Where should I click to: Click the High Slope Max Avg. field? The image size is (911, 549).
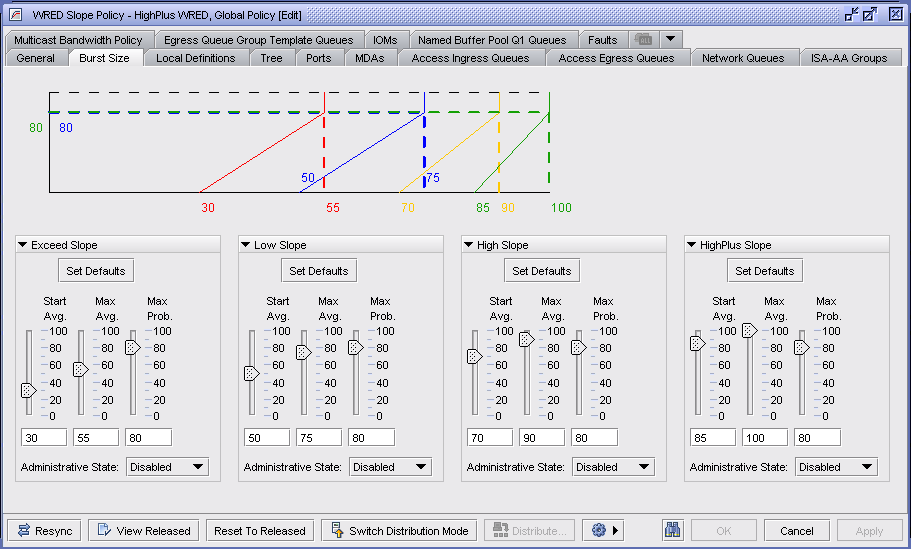click(x=542, y=437)
